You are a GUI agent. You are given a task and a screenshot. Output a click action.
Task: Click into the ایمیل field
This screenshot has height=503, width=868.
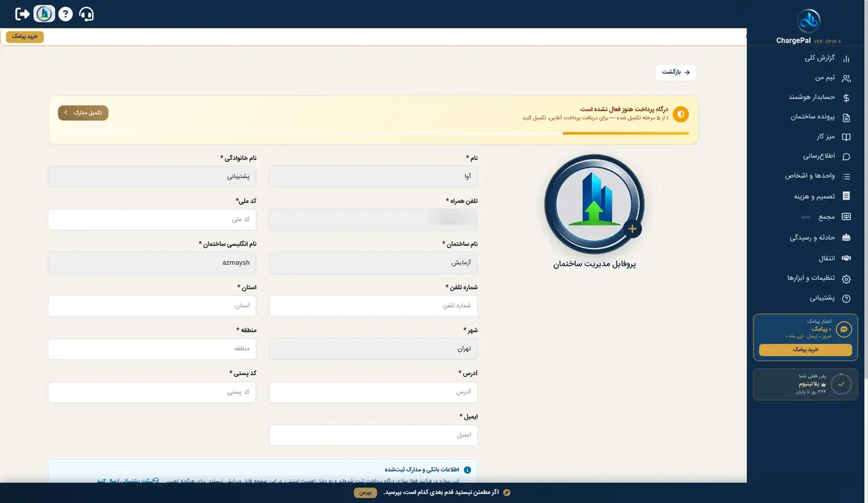[x=374, y=435]
